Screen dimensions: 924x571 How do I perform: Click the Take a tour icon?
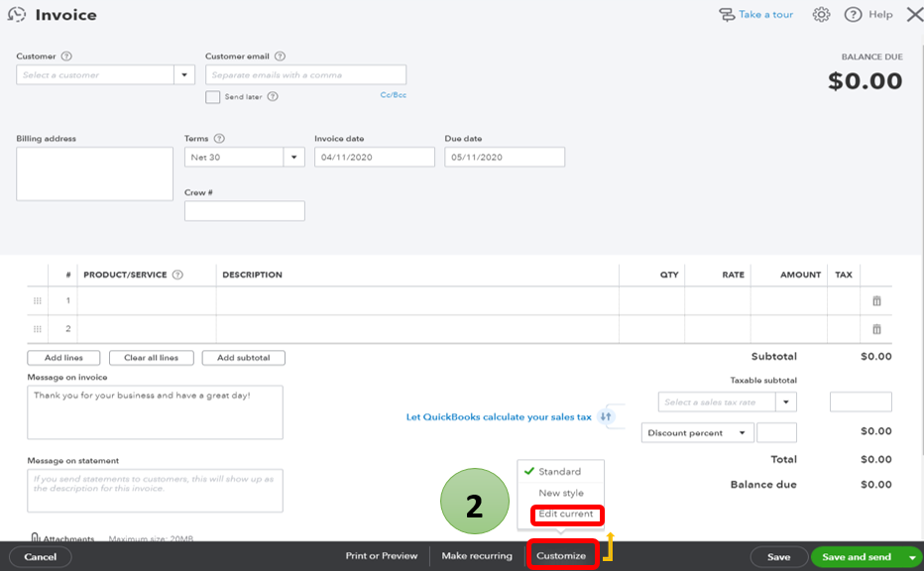pyautogui.click(x=727, y=15)
